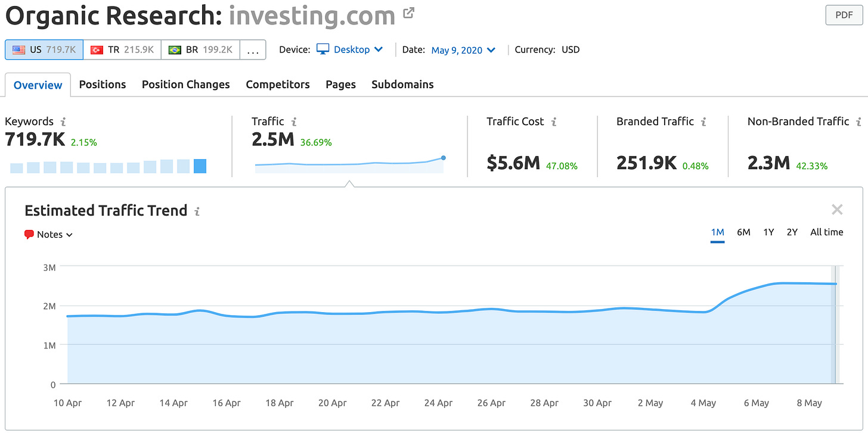Open the Competitors tab
The height and width of the screenshot is (433, 868).
(278, 85)
